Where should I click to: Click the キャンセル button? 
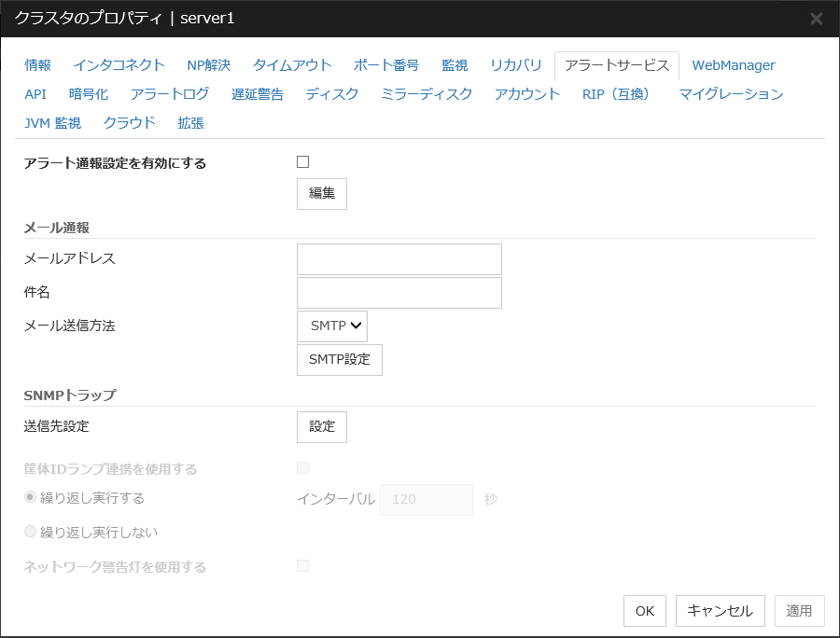[720, 611]
